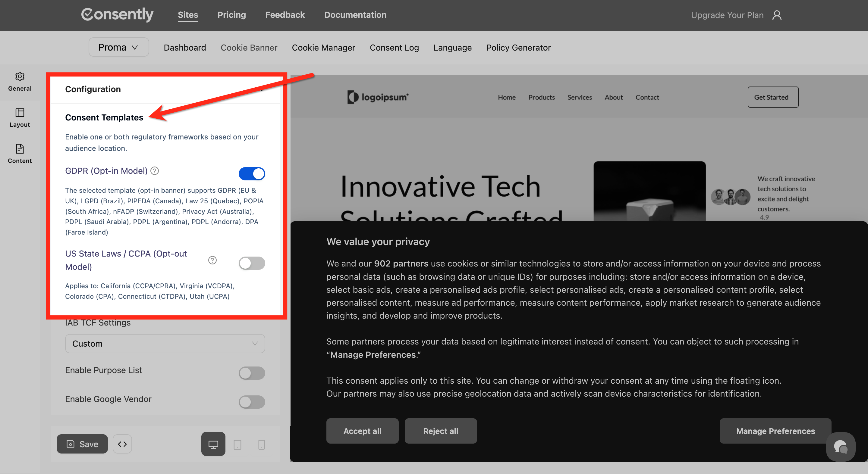
Task: Open the embed code brackets icon
Action: click(122, 444)
